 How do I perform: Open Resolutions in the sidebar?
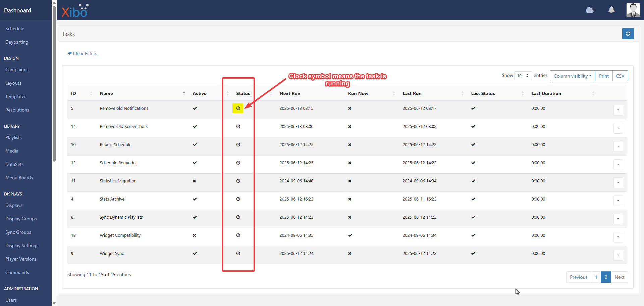[x=17, y=110]
